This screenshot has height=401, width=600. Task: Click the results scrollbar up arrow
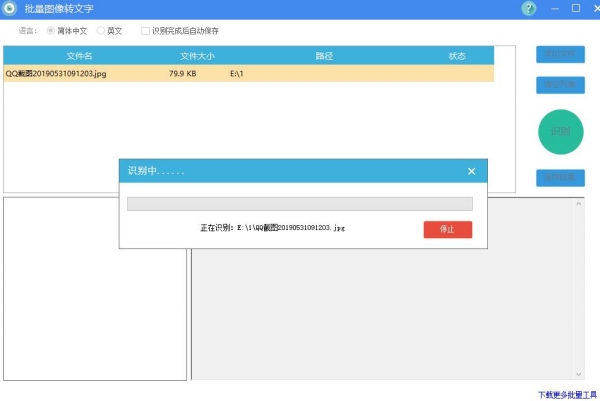coord(579,204)
